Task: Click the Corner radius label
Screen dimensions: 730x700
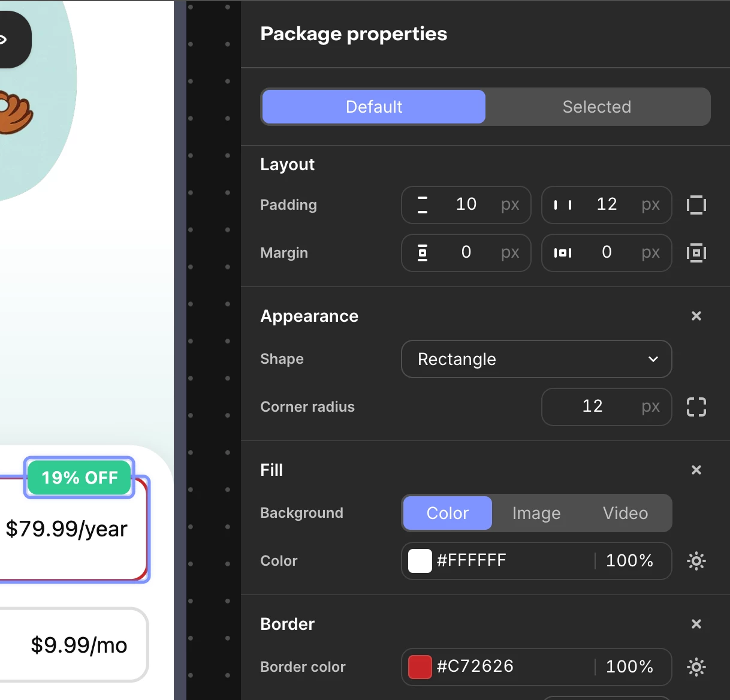Action: [307, 407]
